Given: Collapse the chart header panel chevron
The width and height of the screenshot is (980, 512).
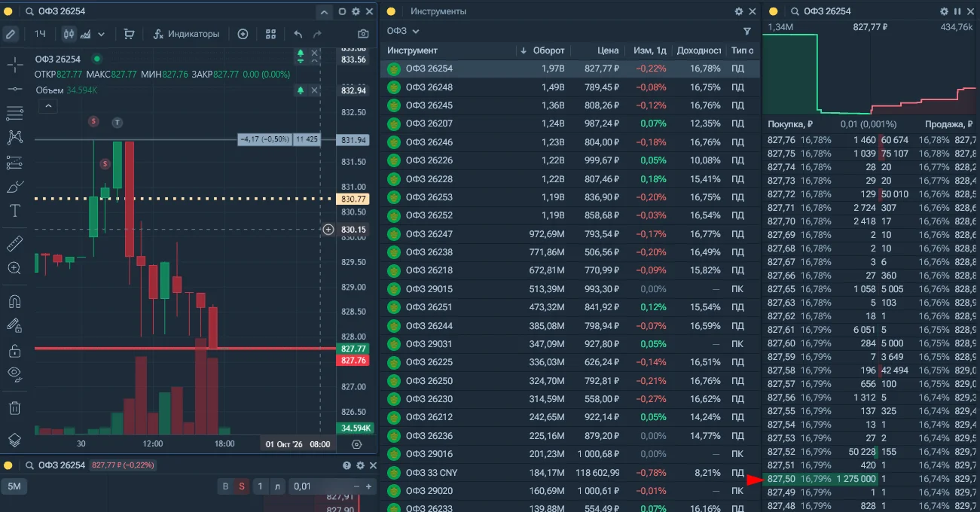Looking at the screenshot, I should click(x=324, y=12).
